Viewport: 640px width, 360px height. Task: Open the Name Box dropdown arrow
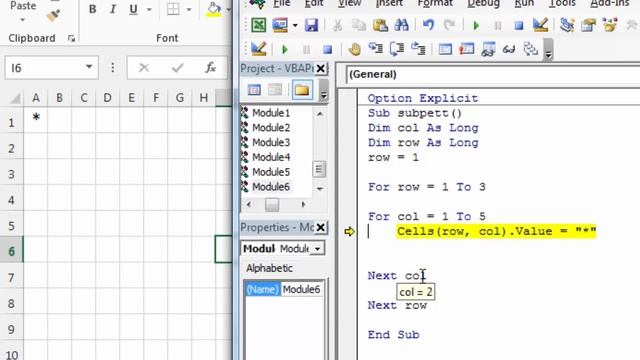coord(89,67)
